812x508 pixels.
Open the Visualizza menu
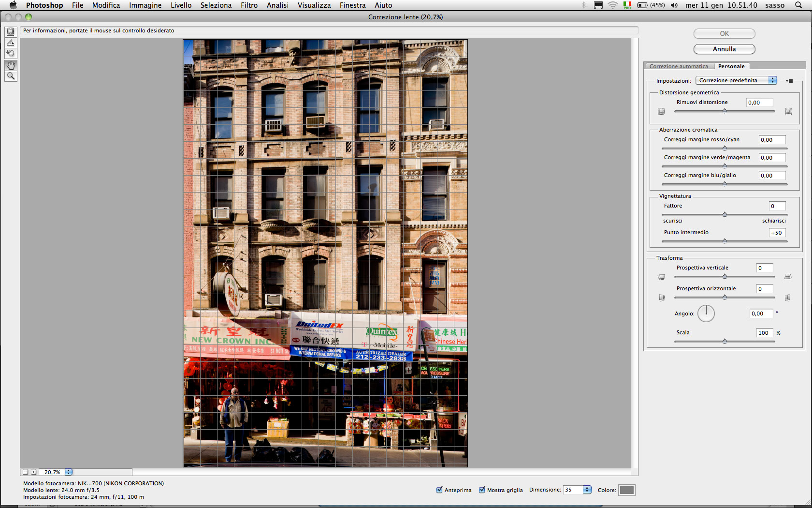(x=314, y=5)
